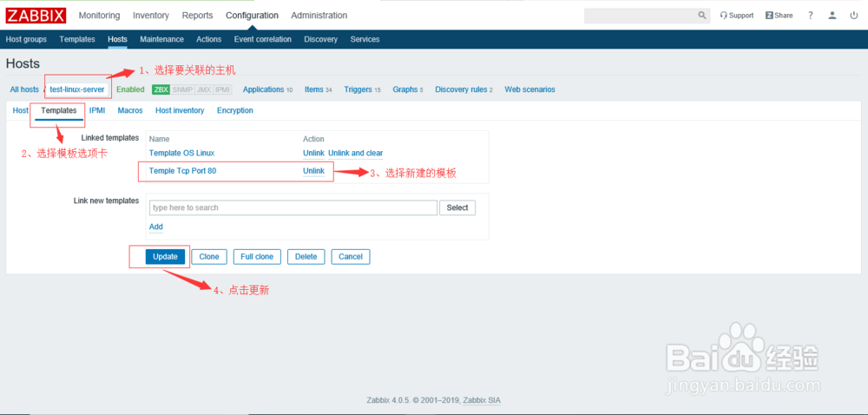Viewport: 868px width, 415px height.
Task: Switch to the Encryption tab
Action: click(x=234, y=110)
